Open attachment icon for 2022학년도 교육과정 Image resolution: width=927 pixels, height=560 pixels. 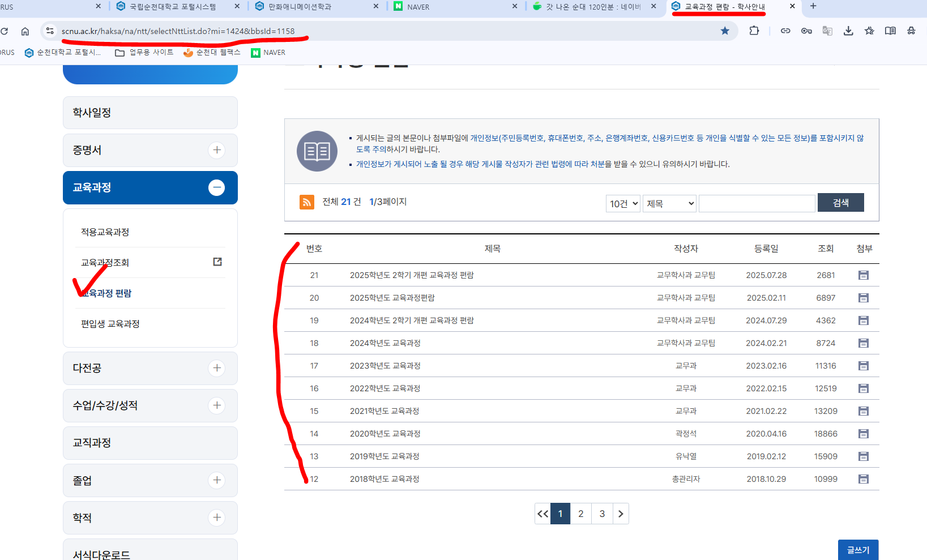tap(863, 388)
